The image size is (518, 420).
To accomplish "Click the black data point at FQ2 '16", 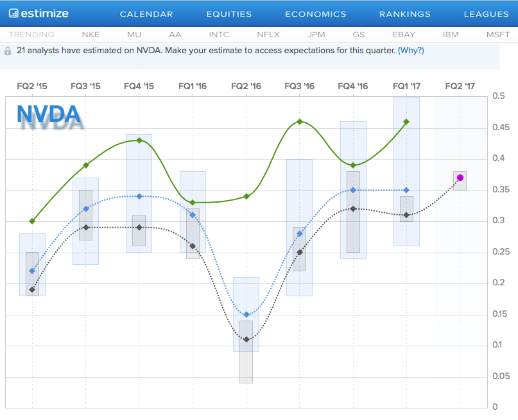I will 246,339.
